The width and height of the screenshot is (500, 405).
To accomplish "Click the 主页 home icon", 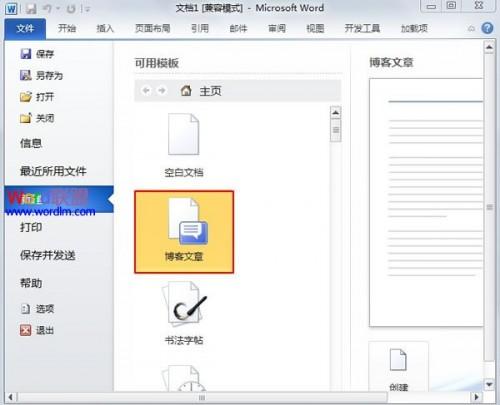I will click(186, 90).
